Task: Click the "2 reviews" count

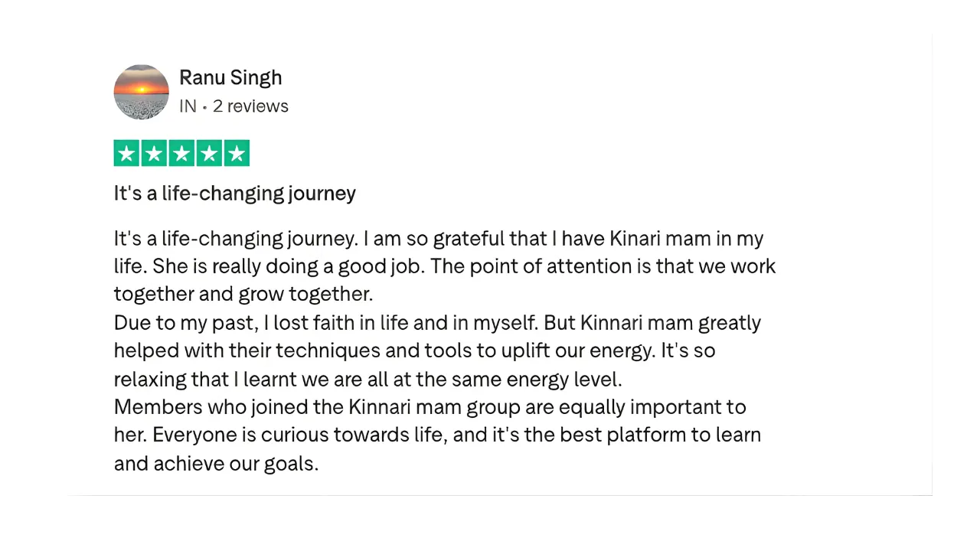Action: click(250, 106)
